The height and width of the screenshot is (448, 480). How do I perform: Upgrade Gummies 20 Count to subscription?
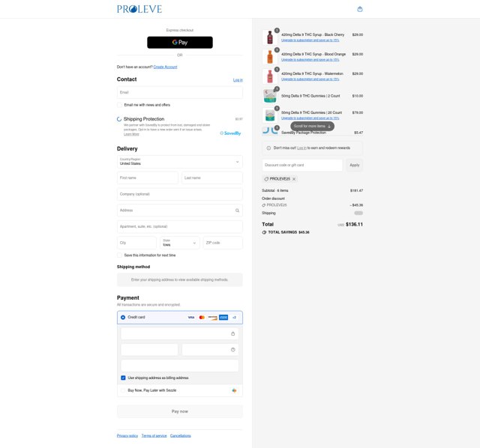(310, 118)
